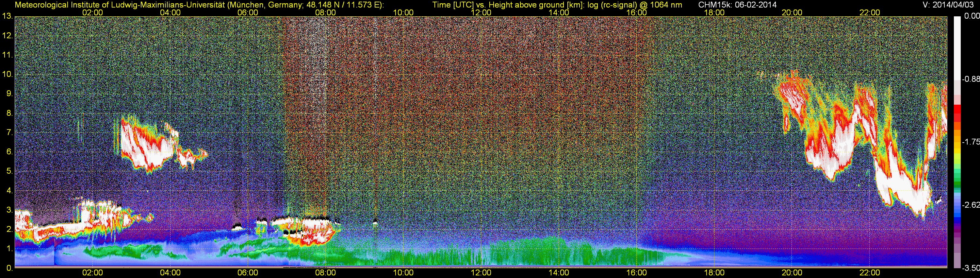Select the 0 km label at axis bottom
Screen dimensions: 980x278
click(9, 268)
